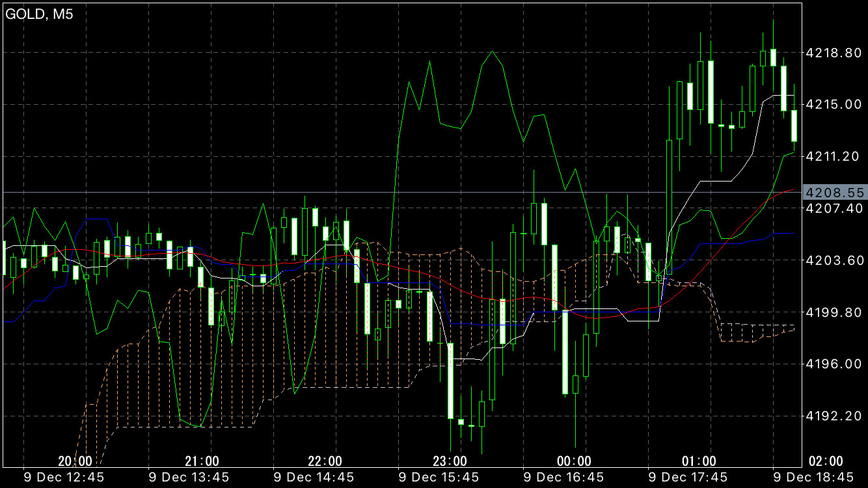Select the 4211.20 price level label

(834, 156)
